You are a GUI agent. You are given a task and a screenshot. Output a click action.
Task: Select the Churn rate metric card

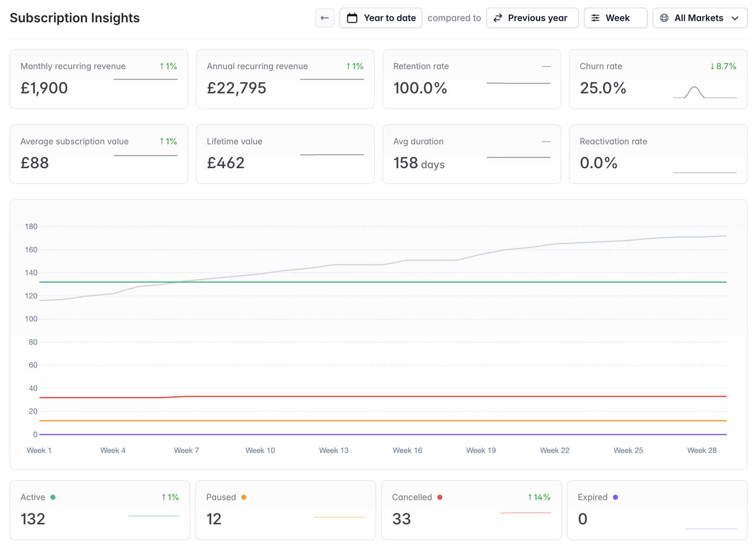(x=658, y=79)
